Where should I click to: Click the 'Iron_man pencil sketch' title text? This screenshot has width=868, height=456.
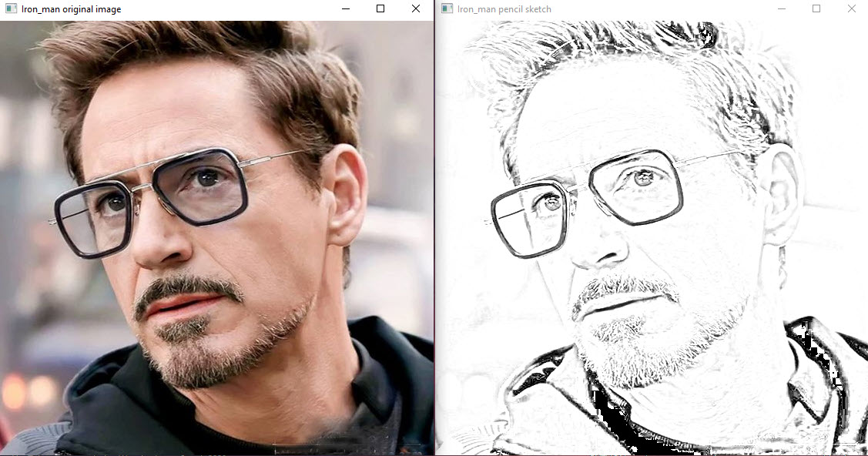point(504,9)
